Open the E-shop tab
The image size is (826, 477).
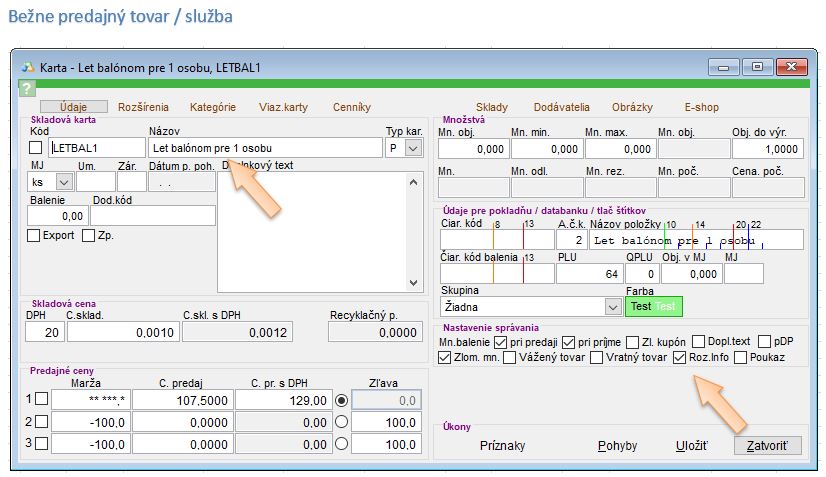[x=701, y=107]
